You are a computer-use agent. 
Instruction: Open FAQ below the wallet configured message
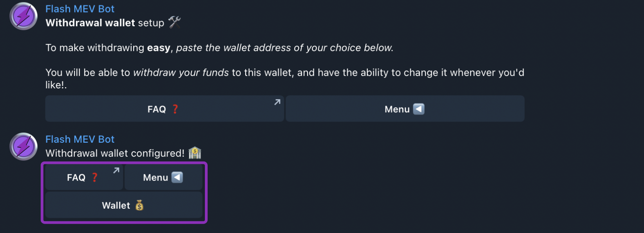[x=84, y=177]
